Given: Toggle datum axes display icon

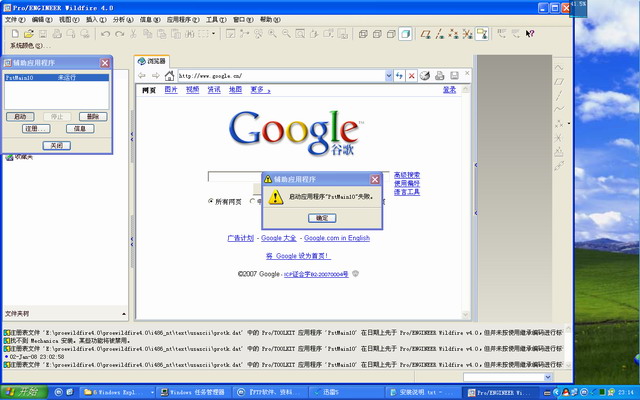Looking at the screenshot, I should click(440, 34).
